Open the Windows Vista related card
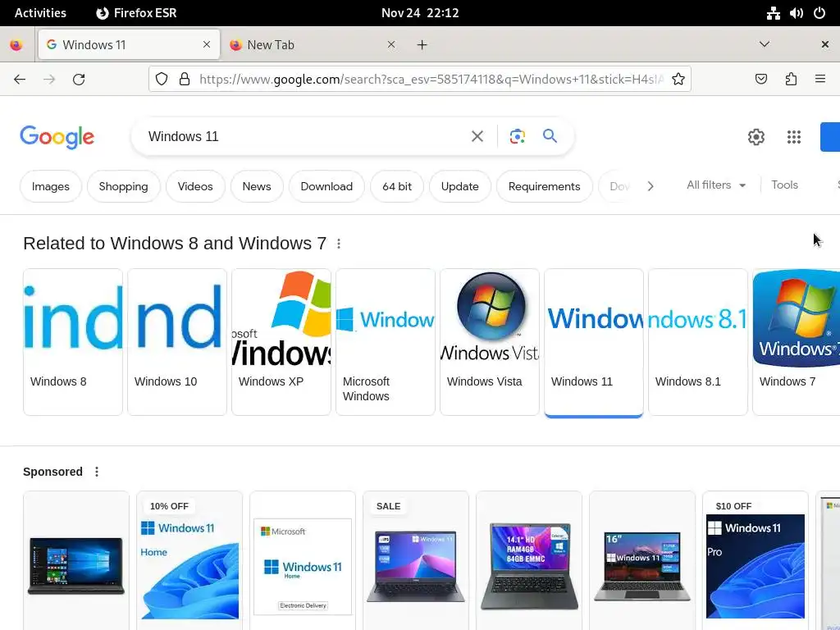The width and height of the screenshot is (840, 630). [490, 342]
